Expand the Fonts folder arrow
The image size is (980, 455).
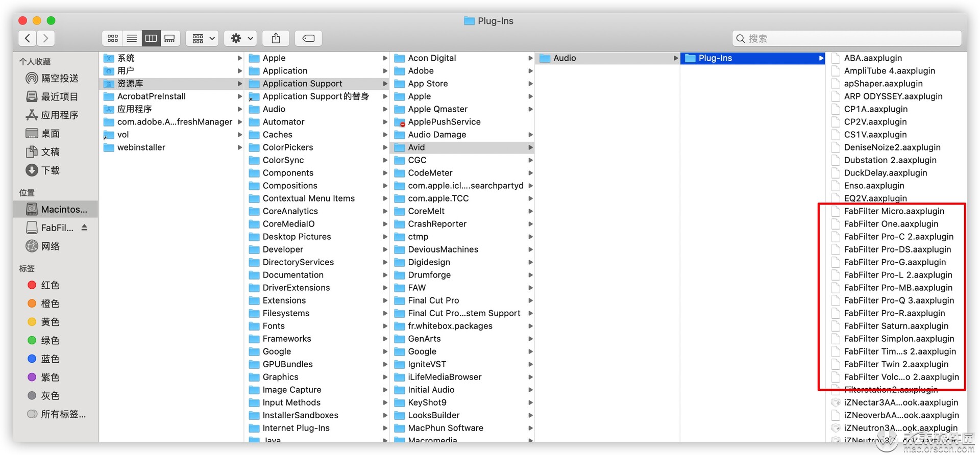point(385,326)
